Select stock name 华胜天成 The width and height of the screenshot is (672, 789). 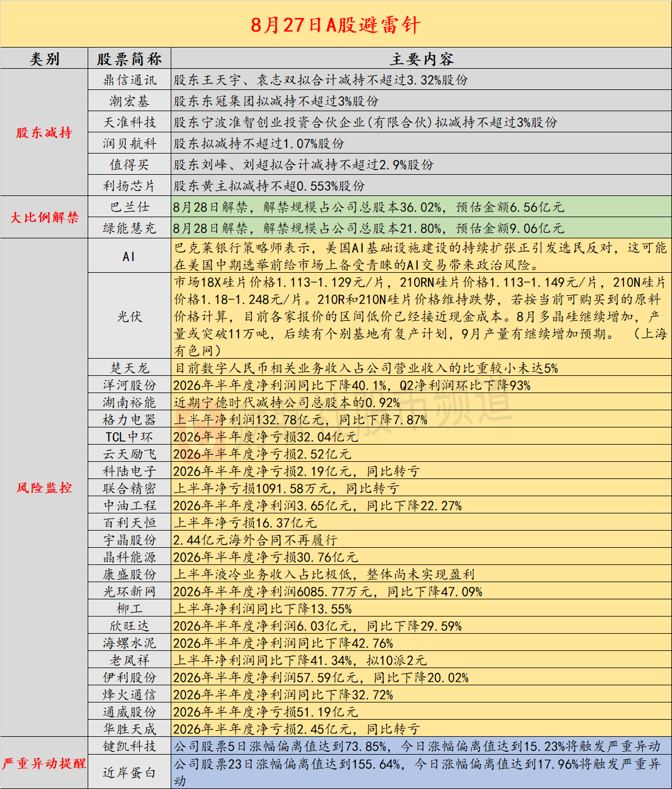(129, 729)
